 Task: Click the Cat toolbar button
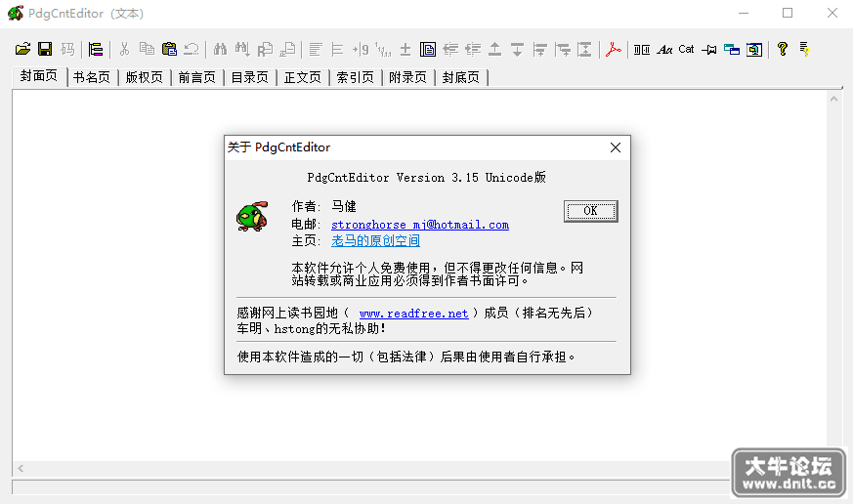pyautogui.click(x=686, y=49)
